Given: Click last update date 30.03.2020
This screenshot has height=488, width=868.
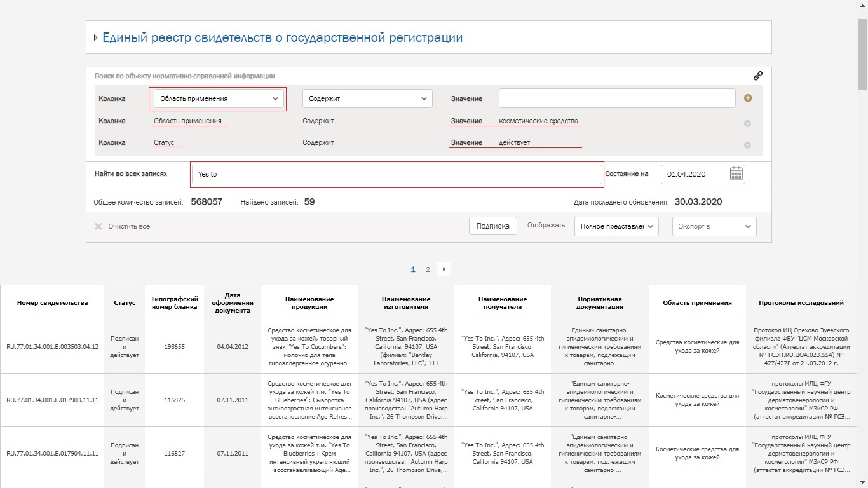Looking at the screenshot, I should 698,202.
